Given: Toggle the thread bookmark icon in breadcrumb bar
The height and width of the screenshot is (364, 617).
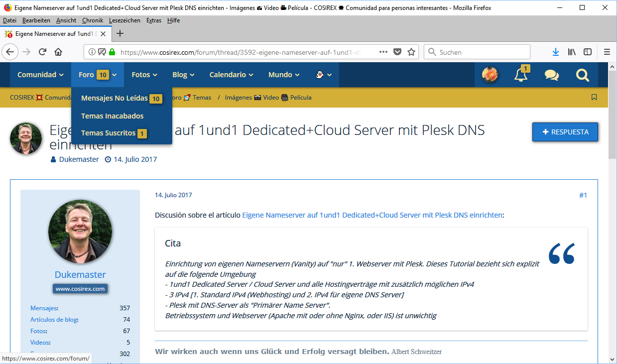Looking at the screenshot, I should pyautogui.click(x=594, y=97).
